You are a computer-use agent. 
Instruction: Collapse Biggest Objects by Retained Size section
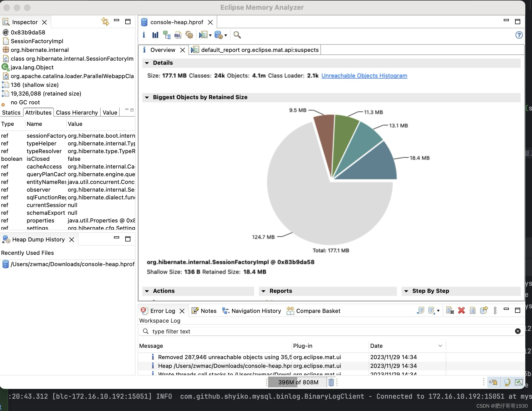coord(147,97)
